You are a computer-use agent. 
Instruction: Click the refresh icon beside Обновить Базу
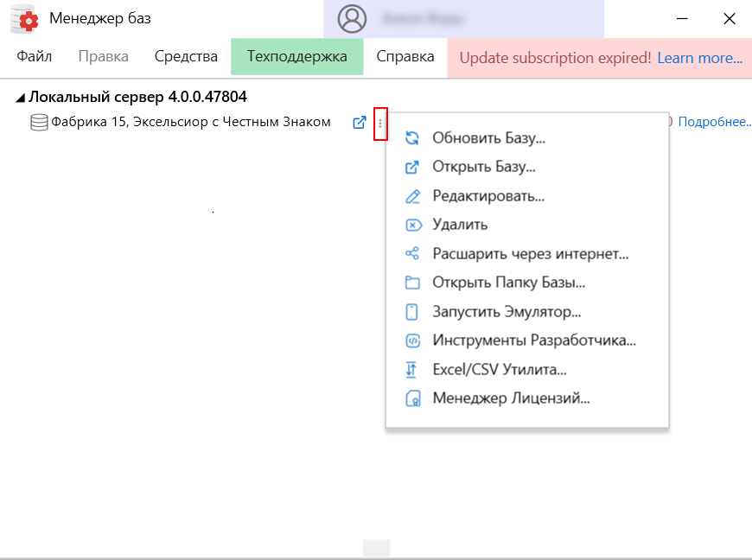(413, 137)
